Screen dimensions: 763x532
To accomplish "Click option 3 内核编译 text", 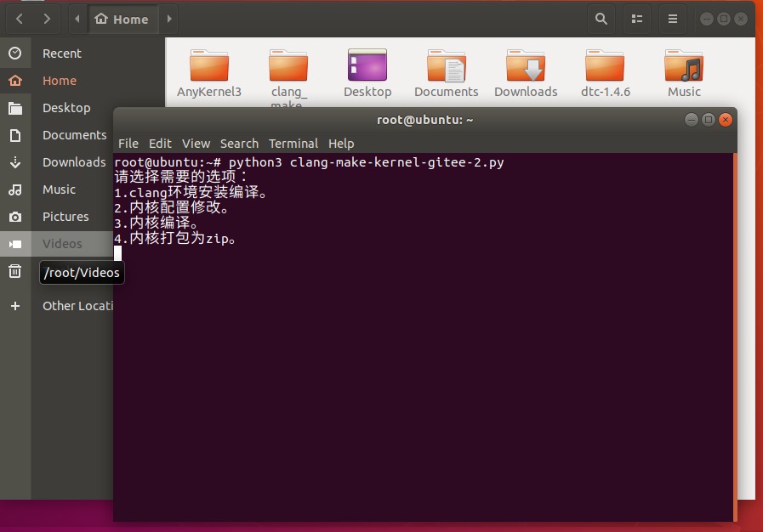I will [157, 223].
